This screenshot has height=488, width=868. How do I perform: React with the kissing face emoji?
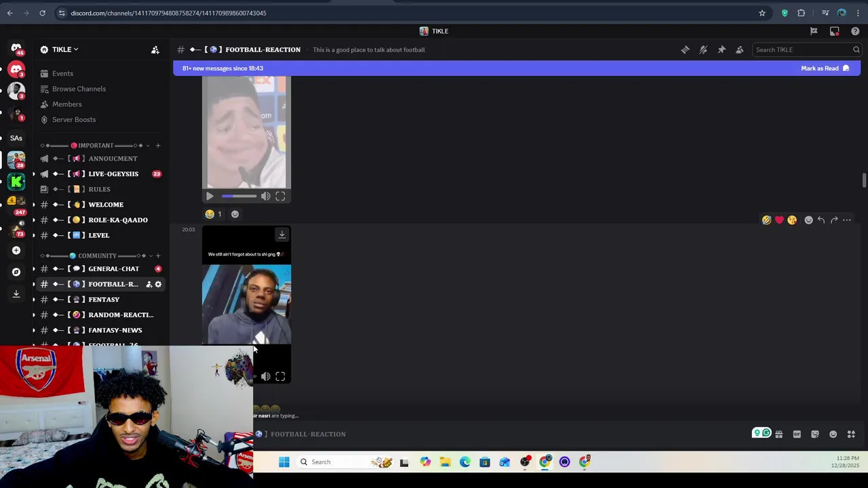[792, 220]
